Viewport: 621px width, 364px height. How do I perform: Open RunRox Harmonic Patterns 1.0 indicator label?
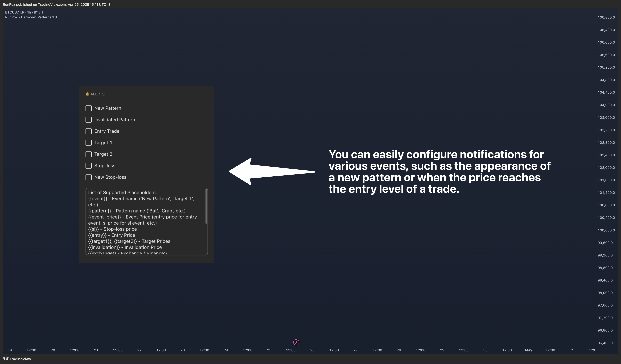(31, 17)
